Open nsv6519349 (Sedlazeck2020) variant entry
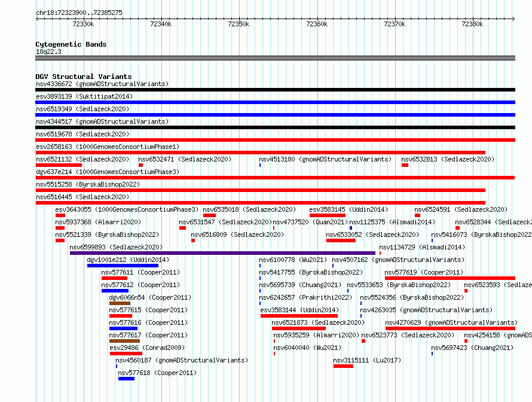 pyautogui.click(x=82, y=109)
